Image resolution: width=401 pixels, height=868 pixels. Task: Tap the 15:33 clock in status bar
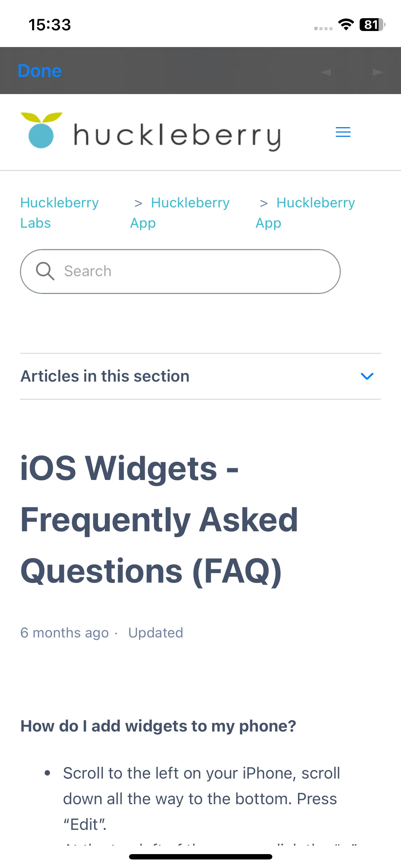pos(50,25)
